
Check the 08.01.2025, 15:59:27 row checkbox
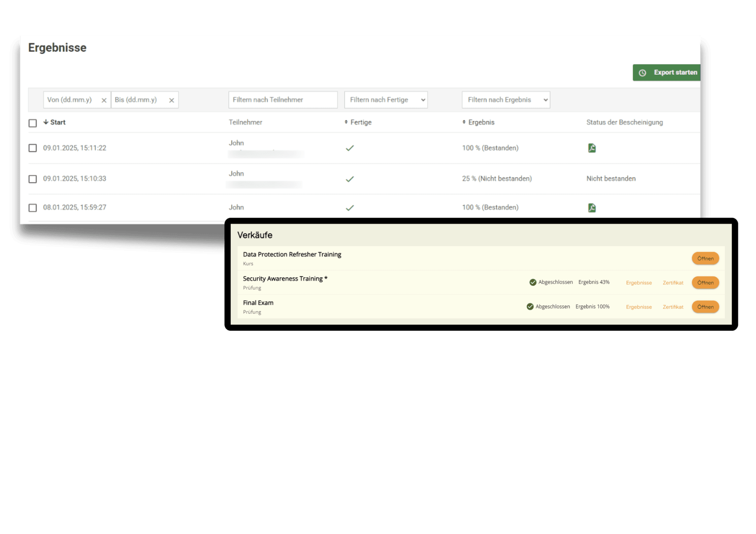point(33,208)
